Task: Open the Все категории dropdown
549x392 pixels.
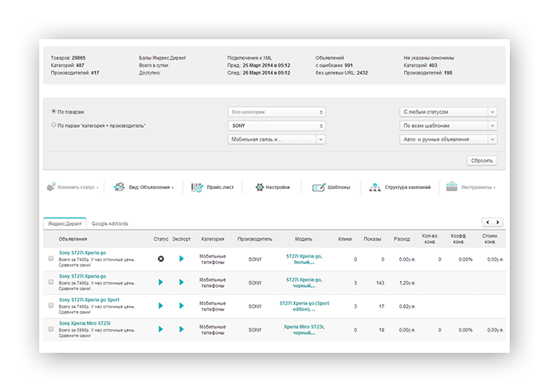Action: click(x=277, y=112)
